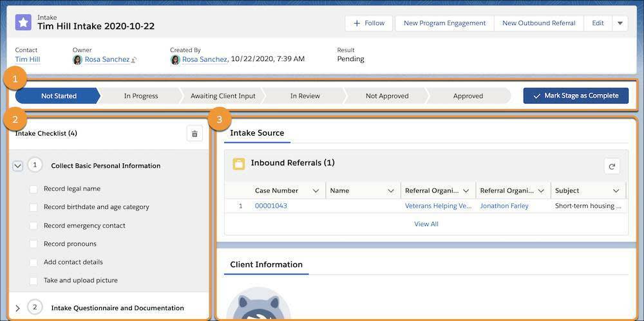
Task: Check Record emergency contact
Action: click(x=33, y=226)
